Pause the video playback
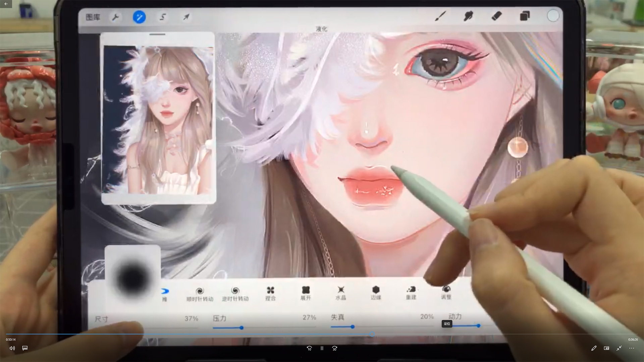644x362 pixels. point(322,348)
